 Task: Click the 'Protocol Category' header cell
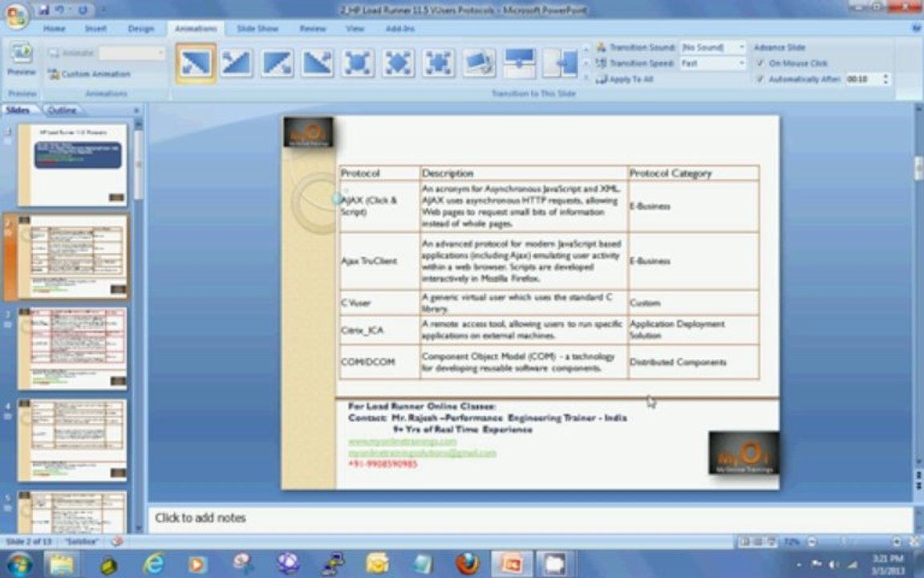click(694, 173)
